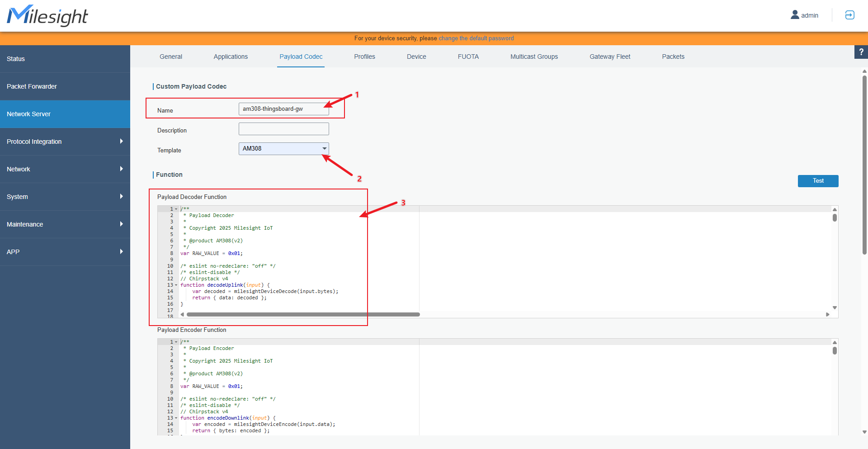Screen dimensions: 868x449
Task: Click fold arrow on decoder line 1
Action: [x=176, y=209]
